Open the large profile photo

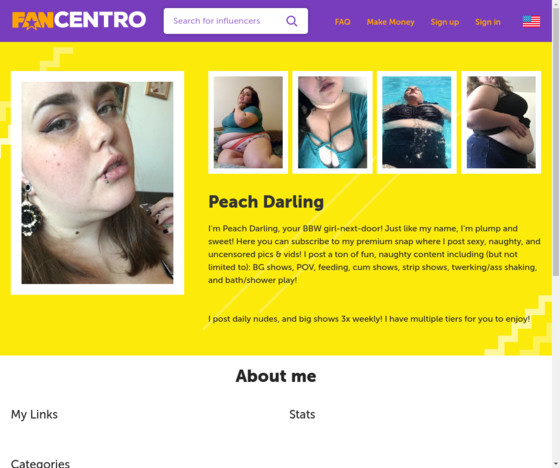click(98, 183)
